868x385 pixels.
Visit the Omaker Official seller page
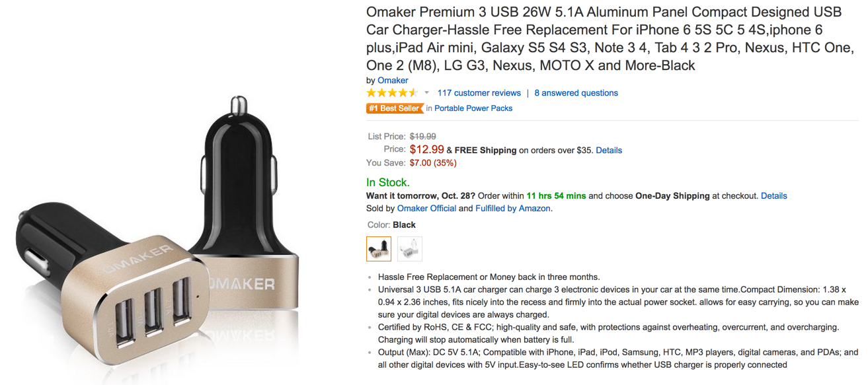click(x=426, y=208)
